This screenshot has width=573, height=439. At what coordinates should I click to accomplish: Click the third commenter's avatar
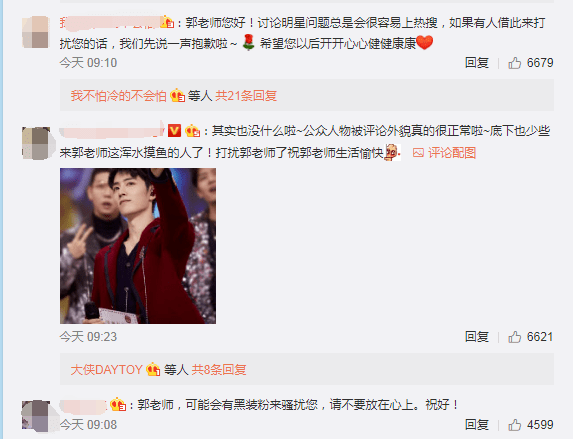(35, 416)
